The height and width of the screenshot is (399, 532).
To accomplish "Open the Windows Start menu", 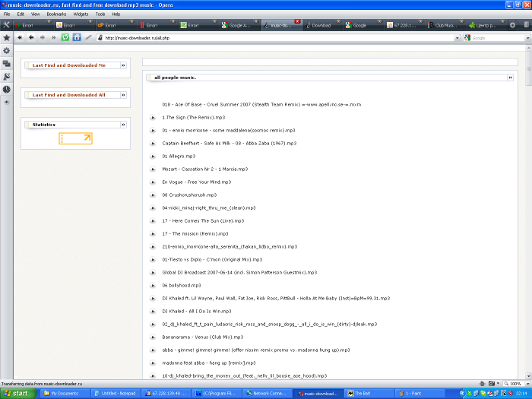I will pos(17,394).
